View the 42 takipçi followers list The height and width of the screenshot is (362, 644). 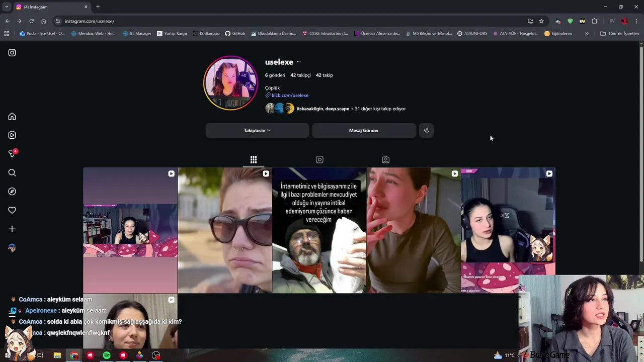point(300,75)
